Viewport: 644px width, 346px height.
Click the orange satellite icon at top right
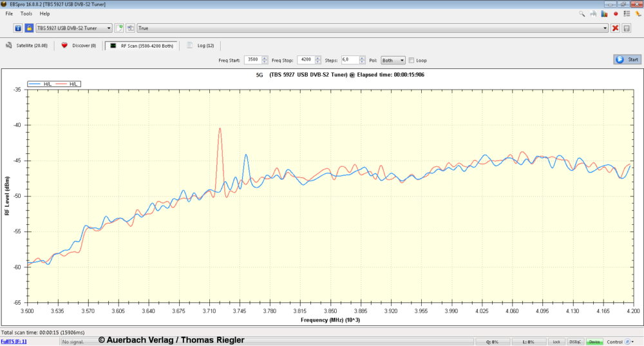coord(638,14)
